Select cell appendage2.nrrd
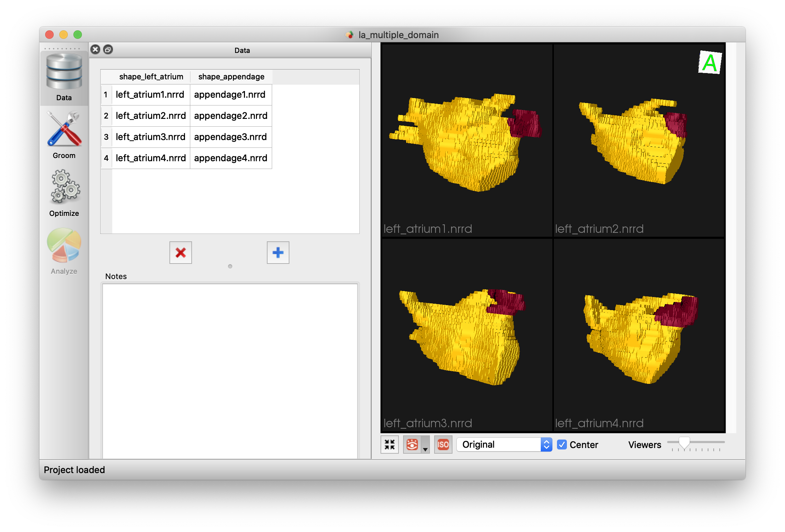 231,116
